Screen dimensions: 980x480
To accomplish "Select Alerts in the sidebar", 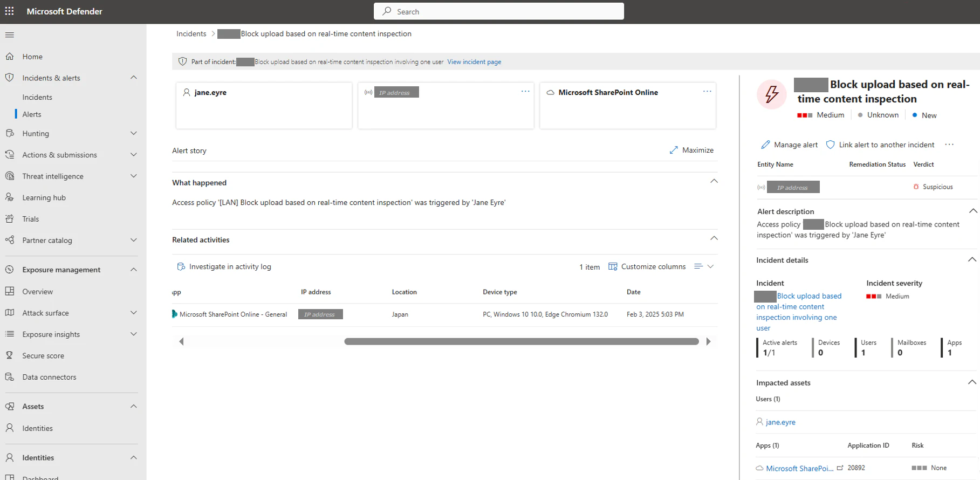I will (32, 114).
